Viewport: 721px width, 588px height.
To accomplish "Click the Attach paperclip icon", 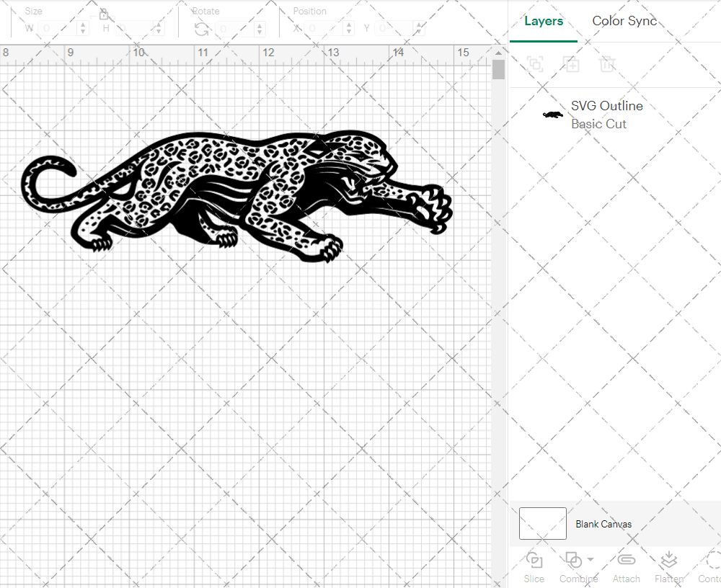I will [x=626, y=560].
